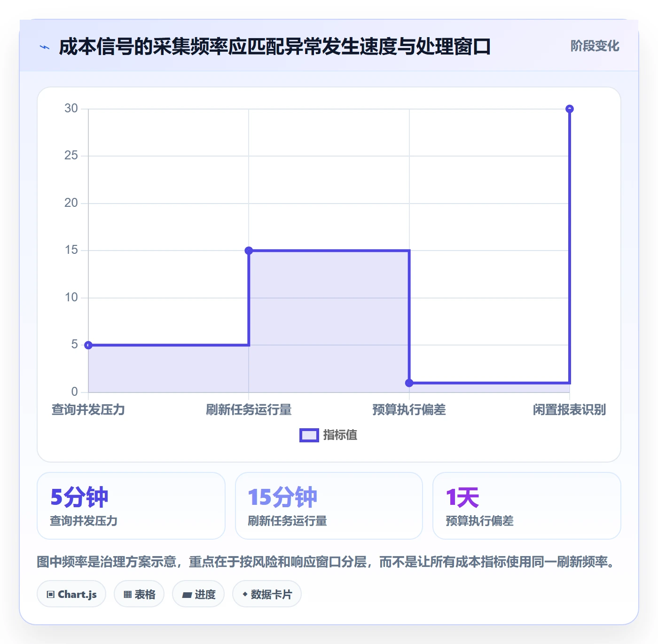This screenshot has height=644, width=658.
Task: Click the y-axis value 15
Action: coord(71,250)
